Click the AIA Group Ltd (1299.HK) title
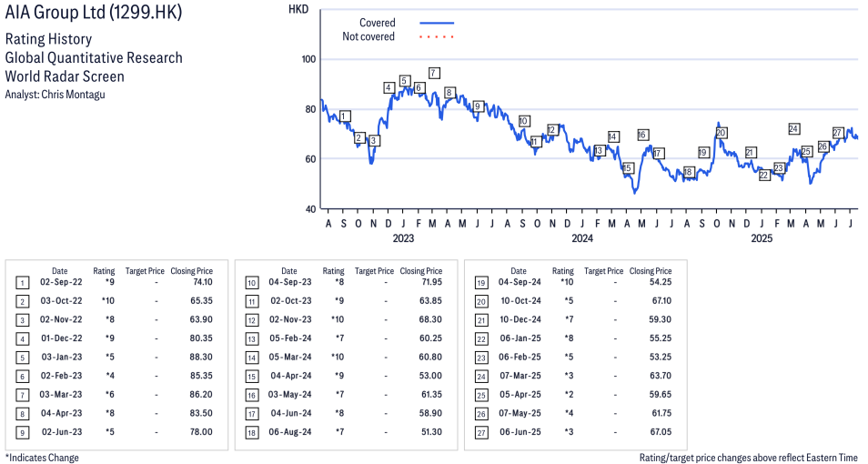868x464 pixels. pyautogui.click(x=94, y=12)
